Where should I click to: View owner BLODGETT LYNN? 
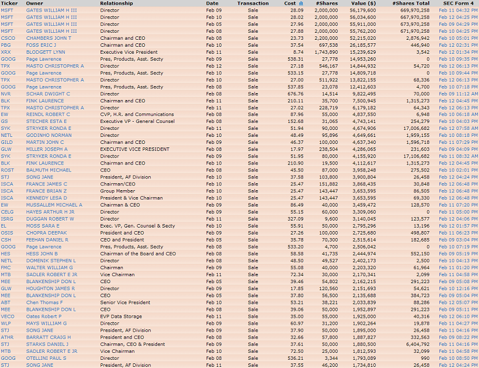coord(45,52)
